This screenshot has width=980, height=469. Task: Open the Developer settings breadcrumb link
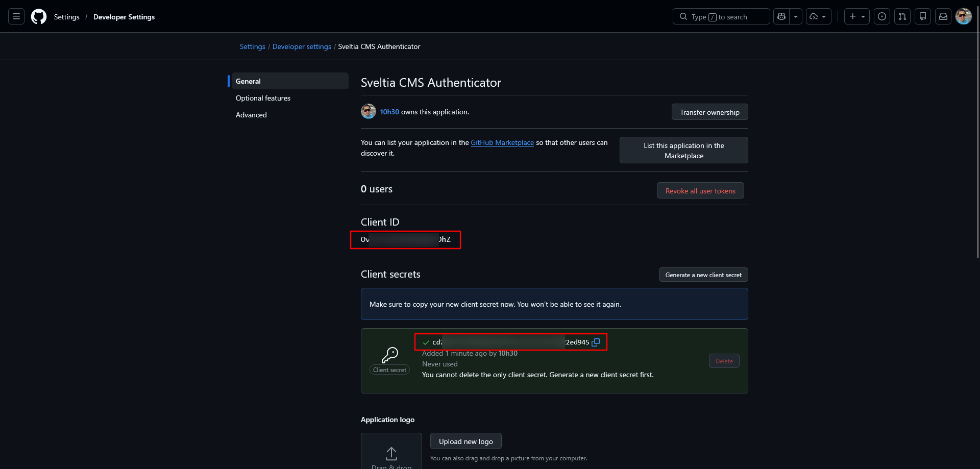pos(302,46)
